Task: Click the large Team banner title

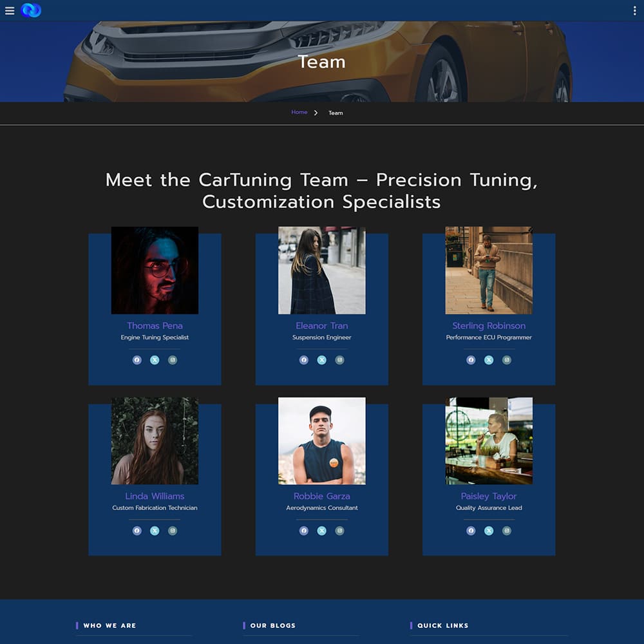Action: tap(321, 62)
